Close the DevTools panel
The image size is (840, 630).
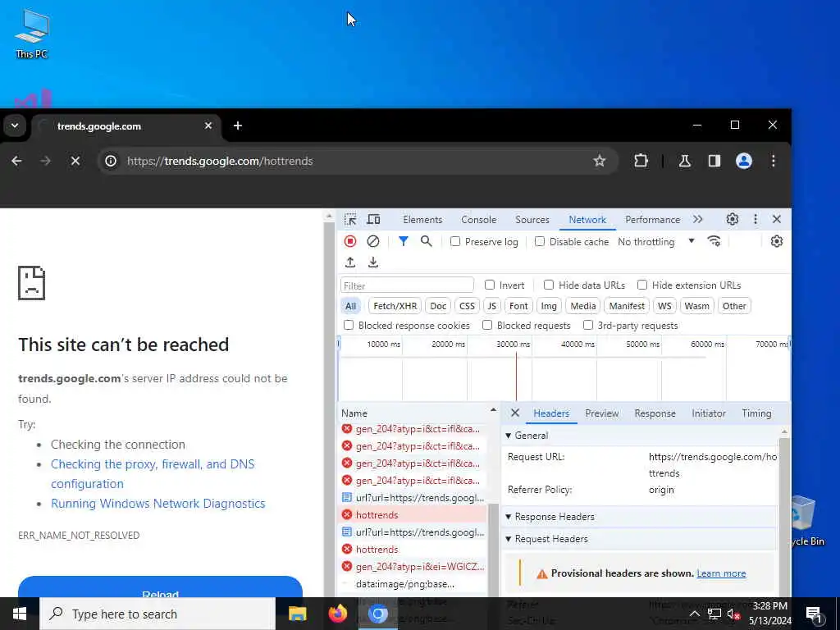[x=777, y=219]
